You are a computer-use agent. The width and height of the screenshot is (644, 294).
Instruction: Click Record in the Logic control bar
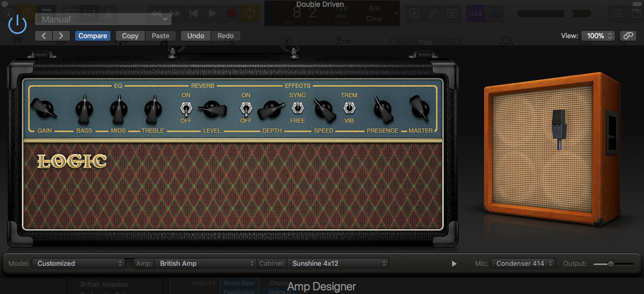231,14
